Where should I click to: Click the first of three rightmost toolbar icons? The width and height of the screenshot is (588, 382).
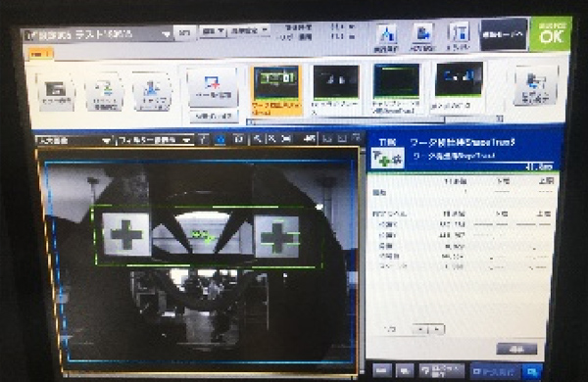coord(327,139)
